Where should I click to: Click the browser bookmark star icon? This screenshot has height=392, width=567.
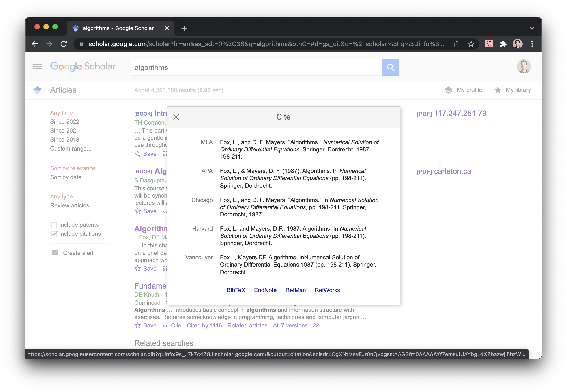[x=471, y=44]
